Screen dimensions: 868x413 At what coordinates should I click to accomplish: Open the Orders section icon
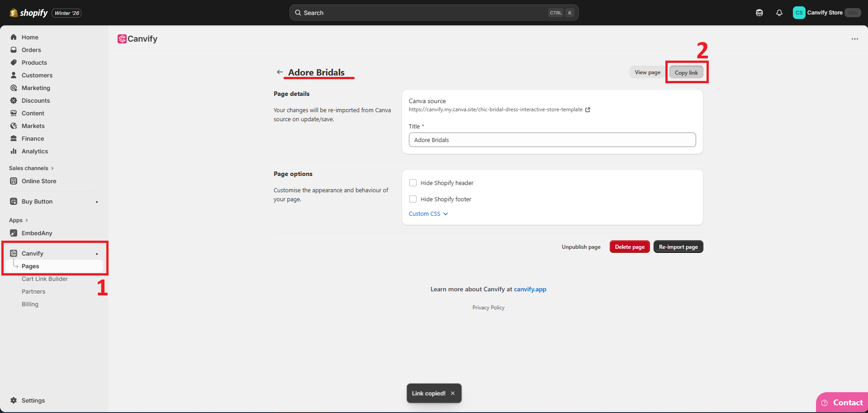coord(14,50)
